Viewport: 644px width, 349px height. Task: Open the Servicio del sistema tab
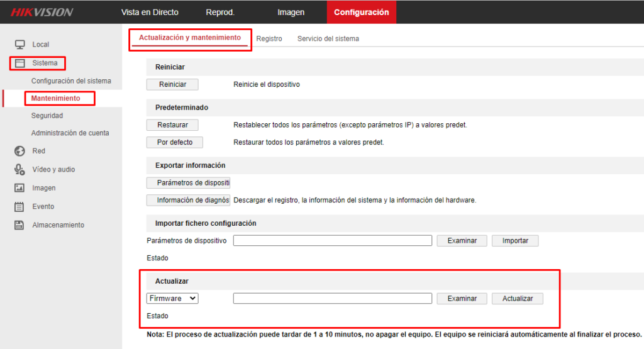[x=328, y=38]
